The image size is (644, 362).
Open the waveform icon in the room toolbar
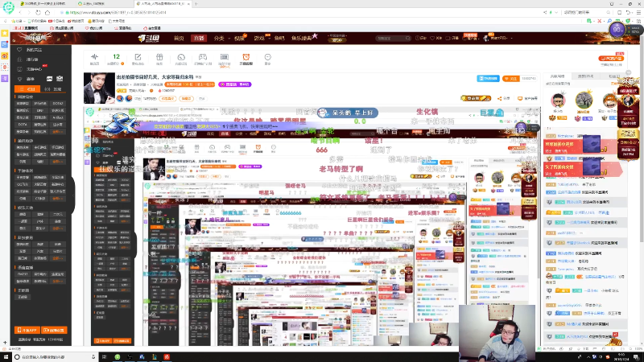point(94,59)
